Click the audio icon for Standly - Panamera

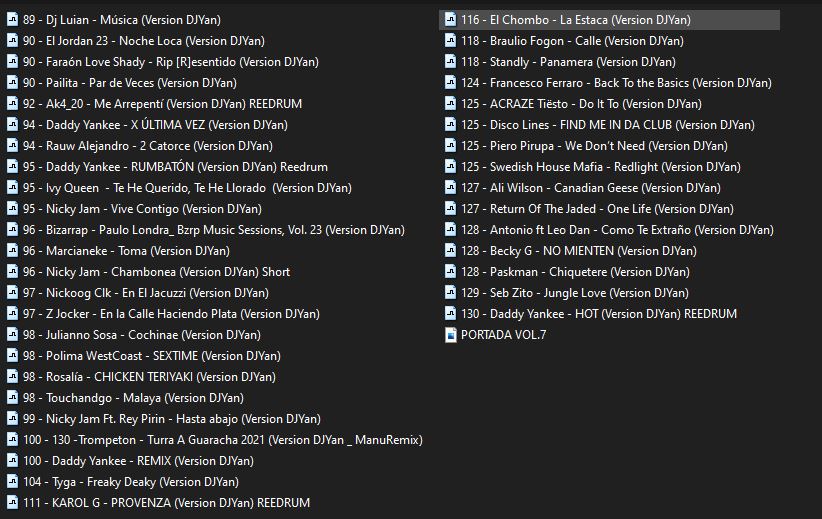coord(450,61)
